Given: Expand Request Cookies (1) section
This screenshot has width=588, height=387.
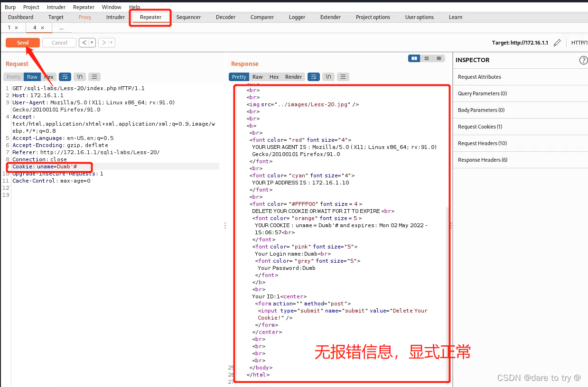Looking at the screenshot, I should (521, 127).
